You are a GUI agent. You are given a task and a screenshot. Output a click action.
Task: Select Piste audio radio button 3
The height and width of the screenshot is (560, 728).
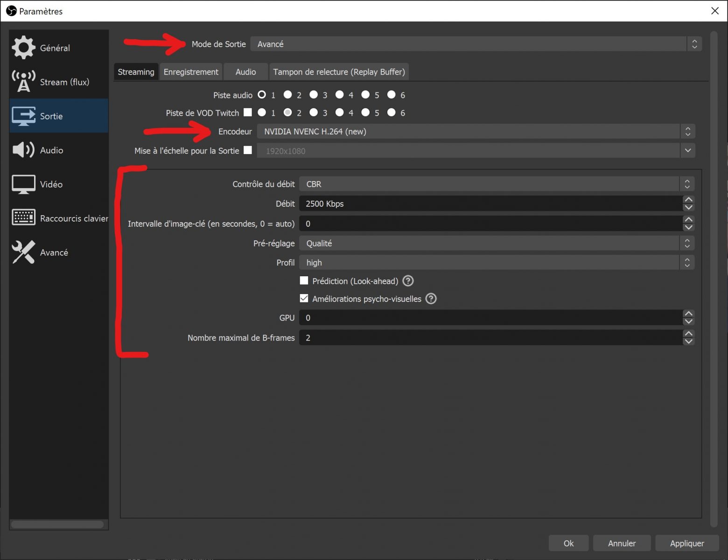click(314, 94)
